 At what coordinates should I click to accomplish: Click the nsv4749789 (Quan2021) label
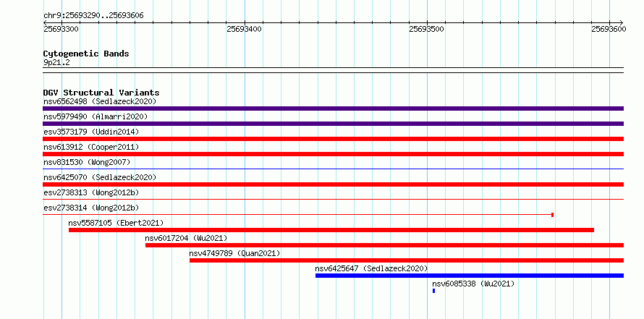click(234, 253)
